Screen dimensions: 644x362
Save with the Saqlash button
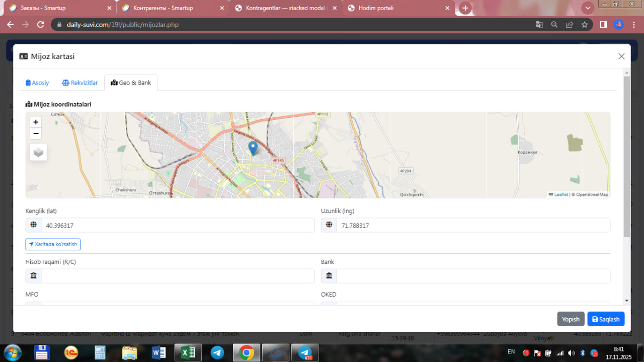(605, 319)
